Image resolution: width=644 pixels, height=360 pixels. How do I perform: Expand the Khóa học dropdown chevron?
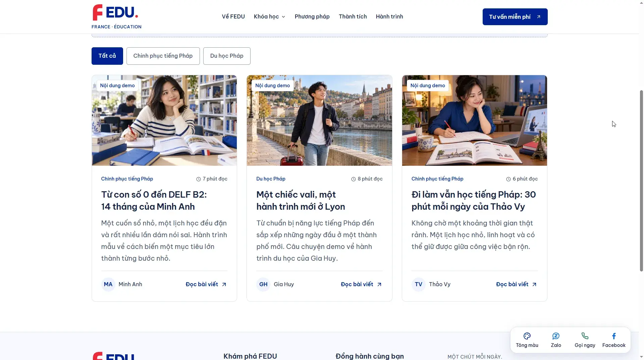click(283, 17)
